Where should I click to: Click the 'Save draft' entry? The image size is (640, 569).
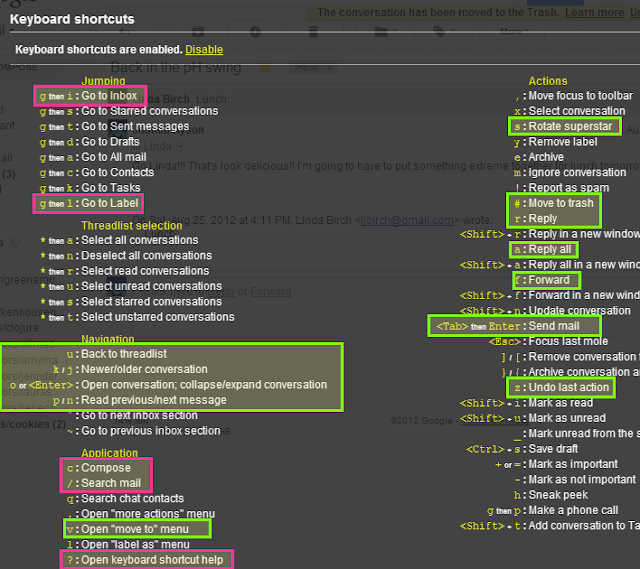point(522,449)
